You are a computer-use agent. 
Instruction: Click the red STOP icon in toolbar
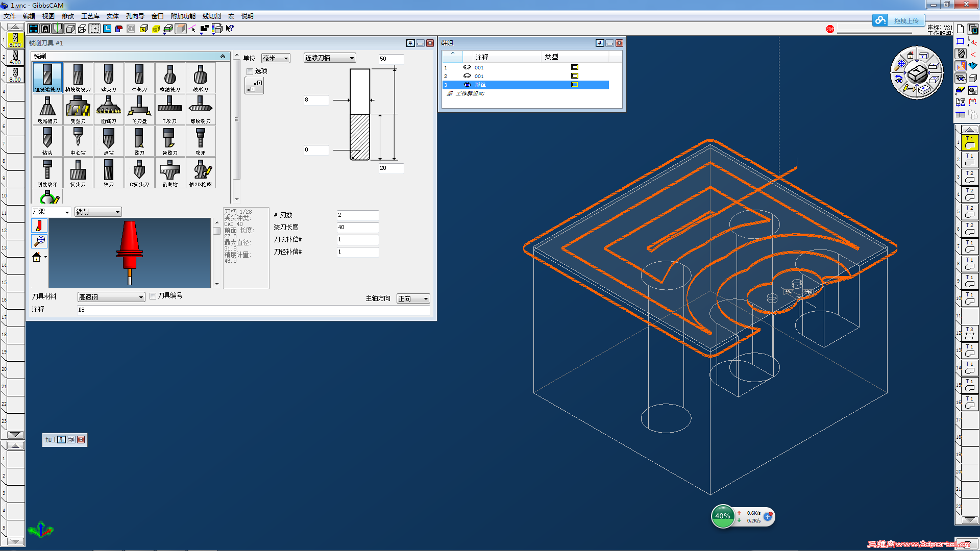point(830,29)
